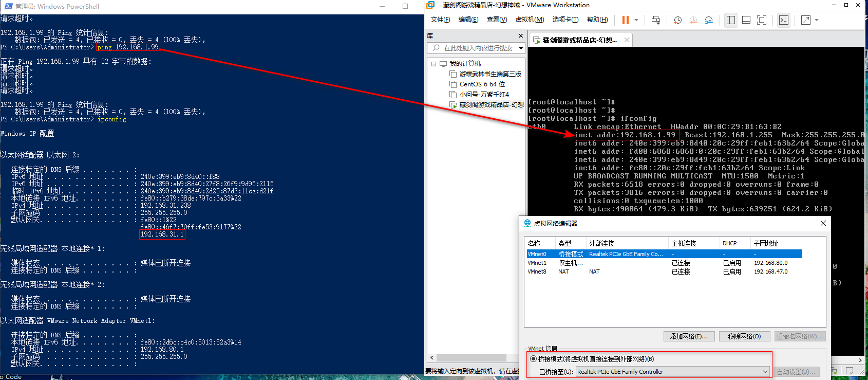Click the IPv4 address 192.168.31.238 in PowerShell
Image resolution: width=868 pixels, height=380 pixels.
tap(166, 205)
